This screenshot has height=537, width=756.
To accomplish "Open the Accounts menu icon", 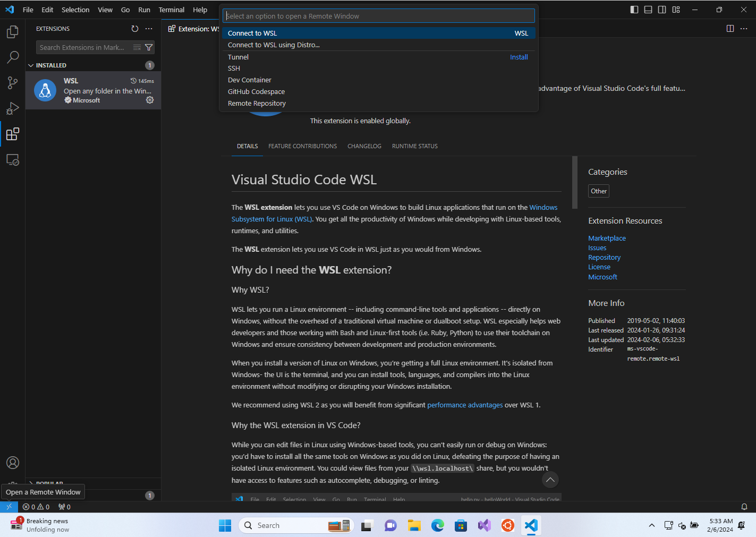I will click(x=13, y=463).
